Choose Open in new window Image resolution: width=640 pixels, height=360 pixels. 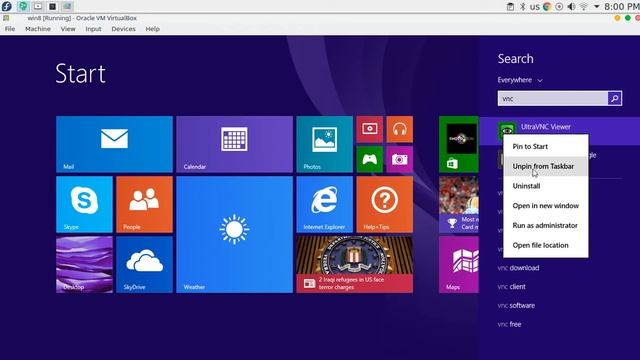click(546, 206)
